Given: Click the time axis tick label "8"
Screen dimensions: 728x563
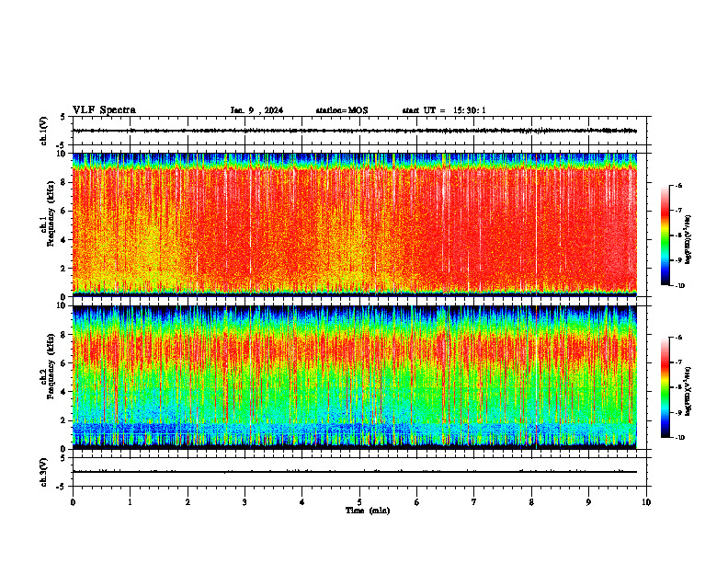Looking at the screenshot, I should tap(531, 502).
